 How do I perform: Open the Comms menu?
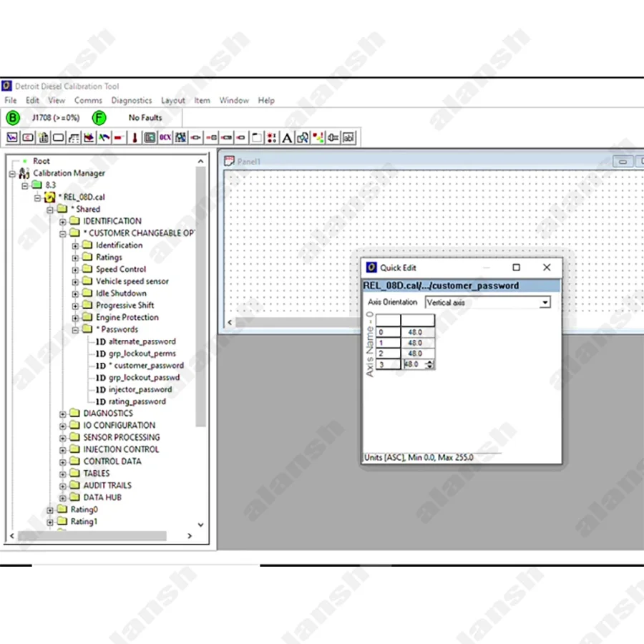88,101
